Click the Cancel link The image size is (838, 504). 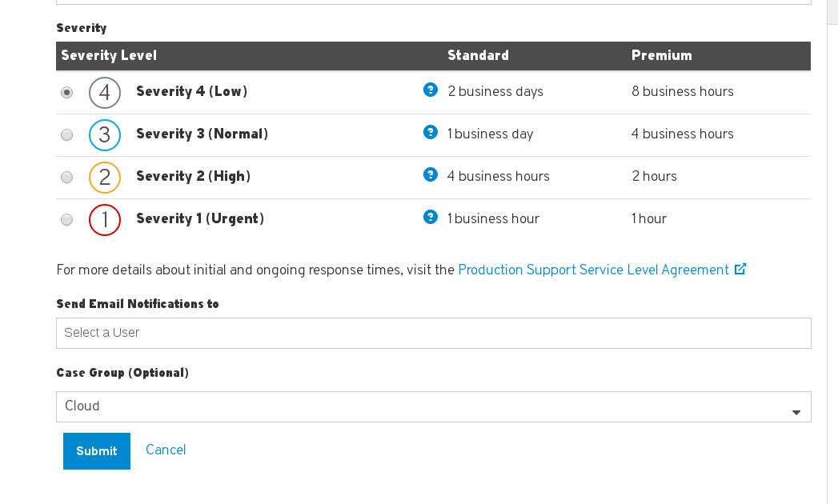coord(166,450)
